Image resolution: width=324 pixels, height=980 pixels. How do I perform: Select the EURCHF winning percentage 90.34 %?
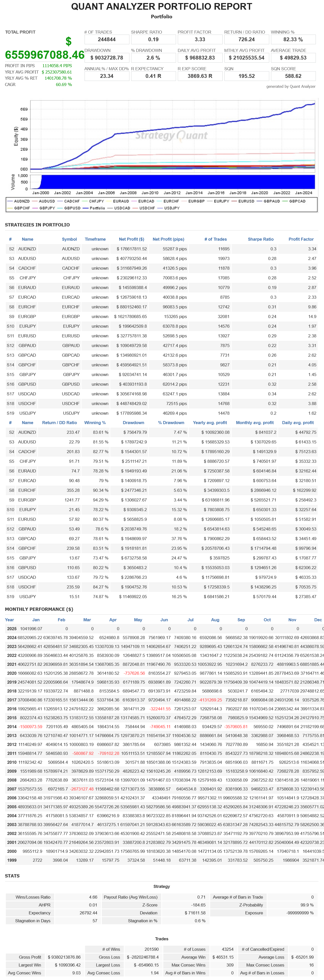[x=101, y=490]
